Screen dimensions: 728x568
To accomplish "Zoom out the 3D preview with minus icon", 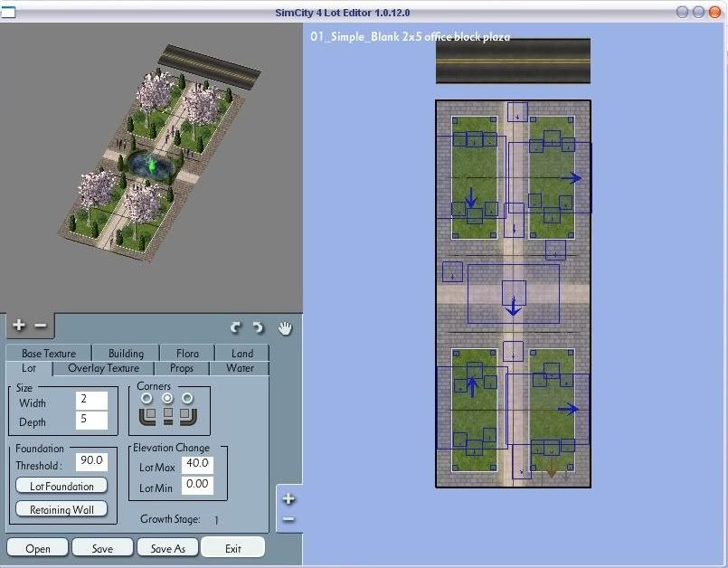I will [x=41, y=325].
